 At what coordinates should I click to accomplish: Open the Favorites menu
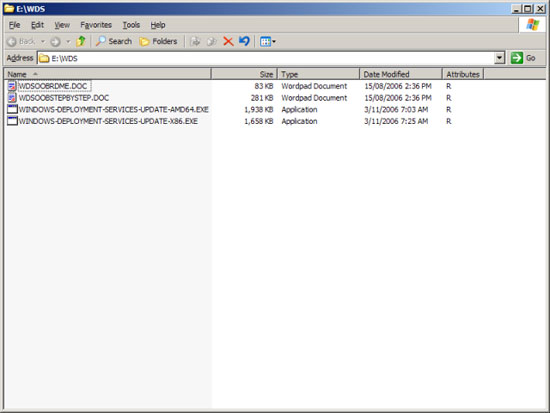tap(96, 25)
